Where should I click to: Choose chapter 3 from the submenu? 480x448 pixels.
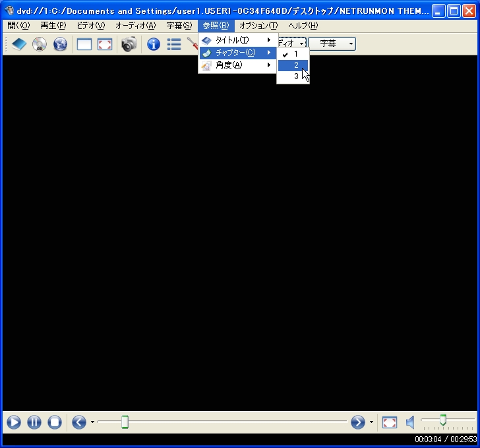pyautogui.click(x=293, y=76)
